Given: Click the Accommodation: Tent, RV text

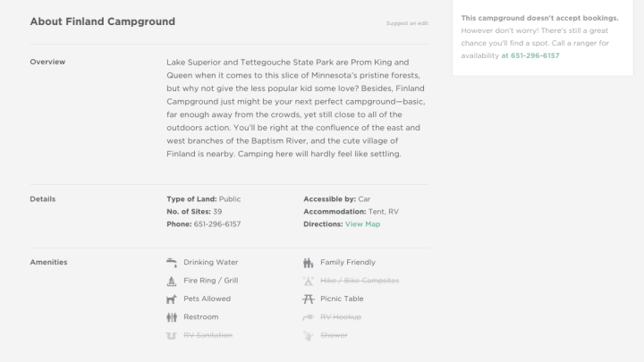Looking at the screenshot, I should [351, 211].
